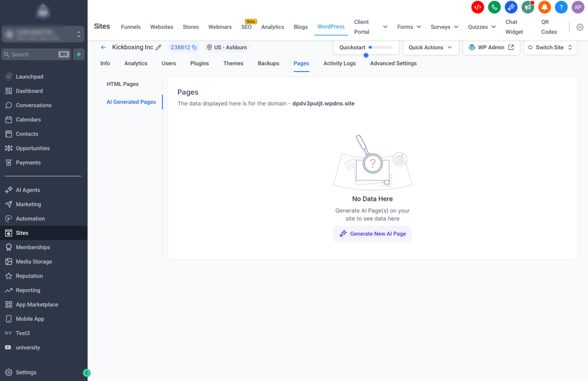Screen dimensions: 588x381
Task: Open the megaphone announcements icon
Action: coord(528,7)
